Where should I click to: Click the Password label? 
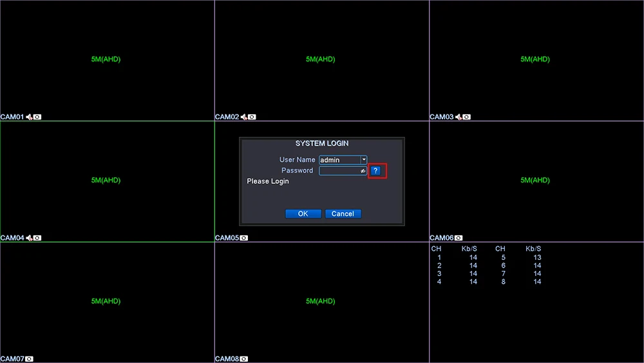(x=298, y=170)
